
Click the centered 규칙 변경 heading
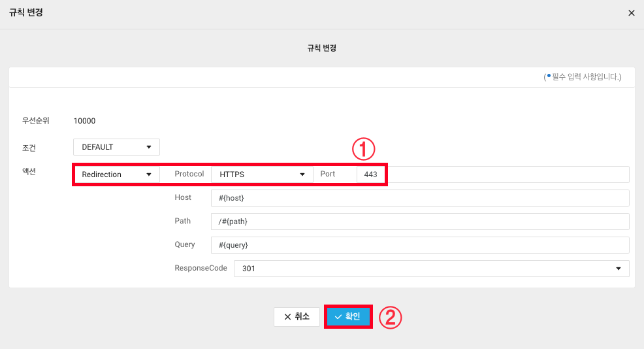(321, 48)
